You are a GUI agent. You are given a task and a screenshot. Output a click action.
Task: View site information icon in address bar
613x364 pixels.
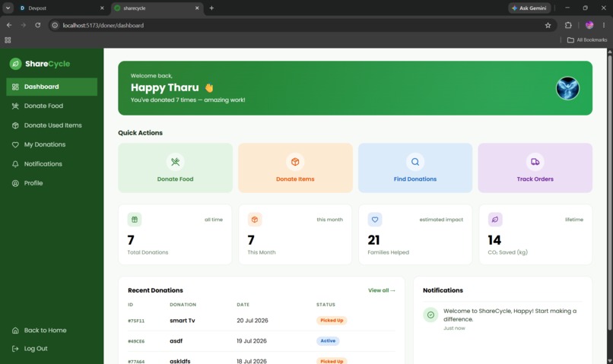coord(55,25)
